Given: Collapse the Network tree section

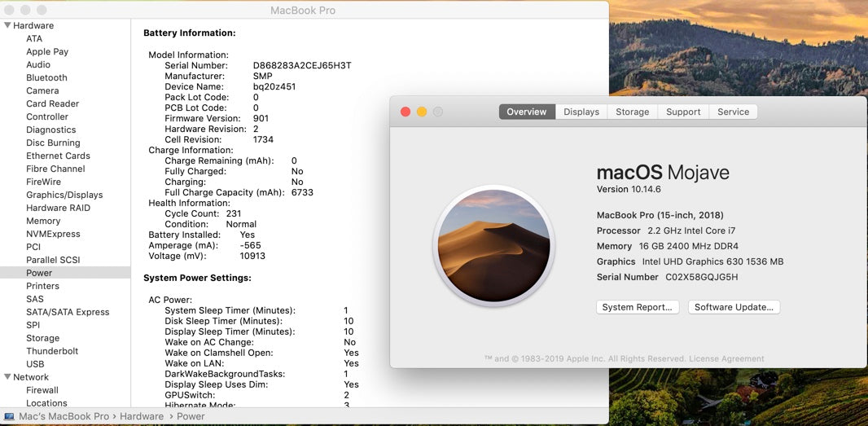Looking at the screenshot, I should (7, 376).
